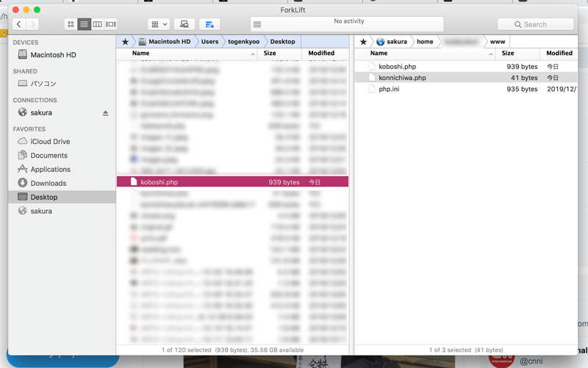Select konnichiwa.php in the remote pane
588x368 pixels.
coord(402,78)
